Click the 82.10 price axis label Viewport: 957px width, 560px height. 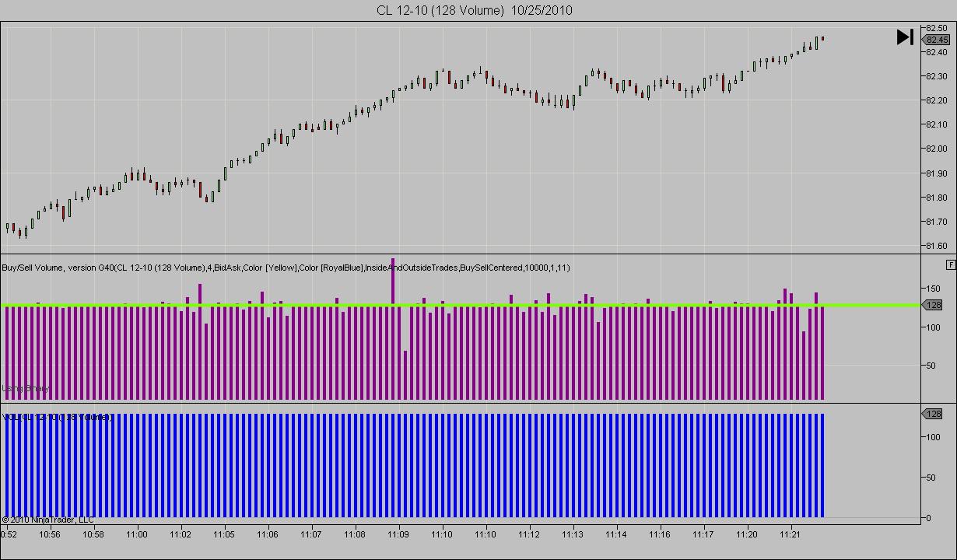937,124
